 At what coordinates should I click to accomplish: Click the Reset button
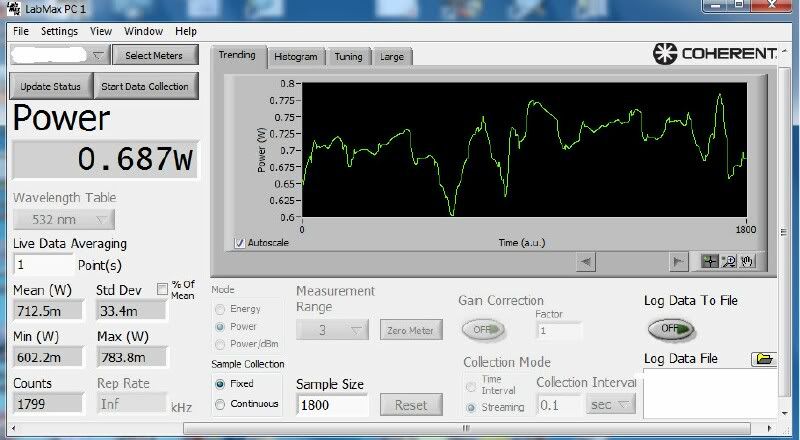(x=411, y=405)
